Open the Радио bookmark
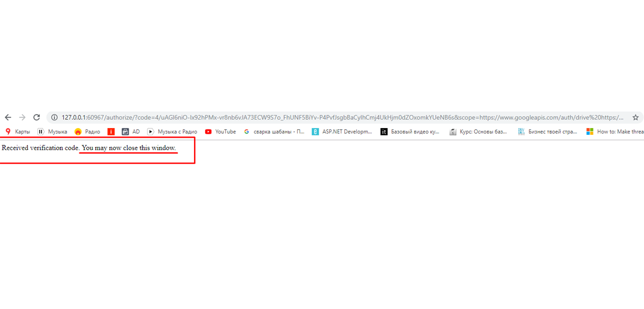 (x=88, y=132)
